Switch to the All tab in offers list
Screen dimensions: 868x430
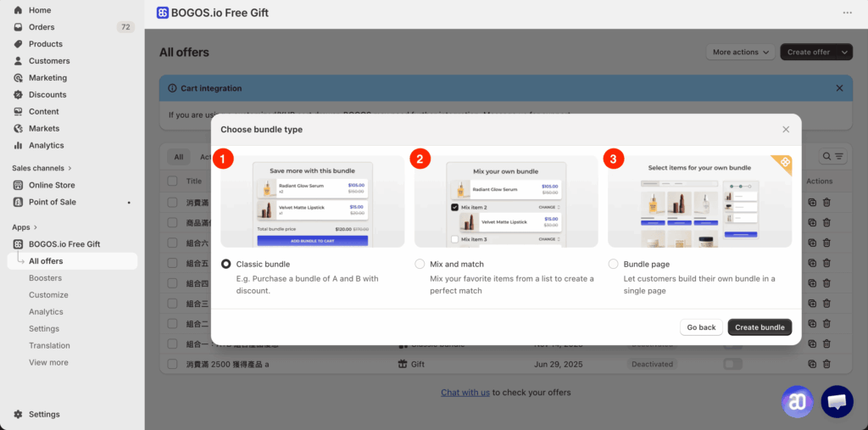(x=179, y=157)
